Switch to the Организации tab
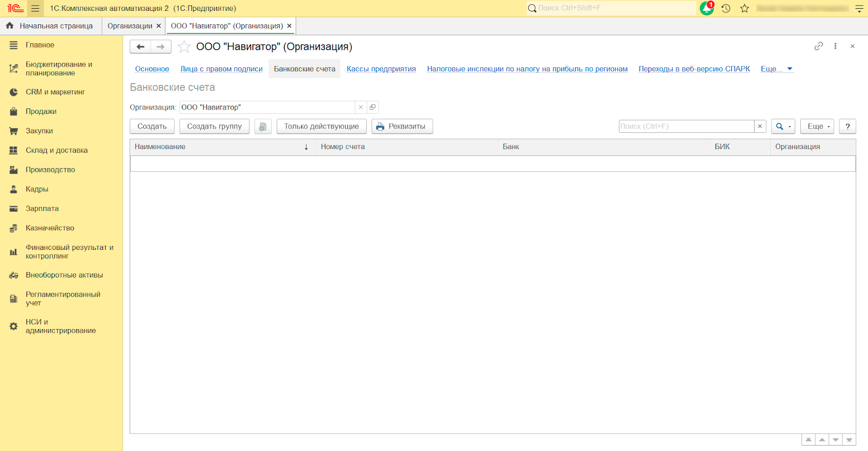The width and height of the screenshot is (868, 451). pos(130,26)
